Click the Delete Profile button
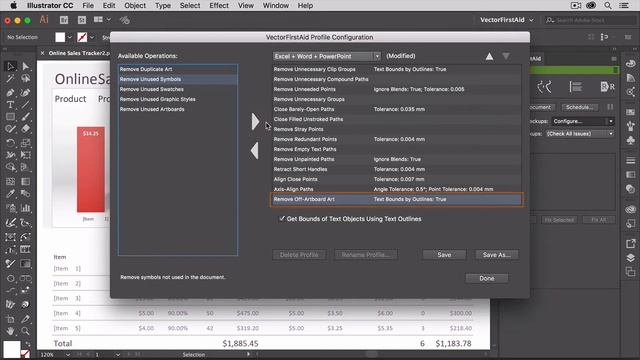640x360 pixels. (299, 255)
